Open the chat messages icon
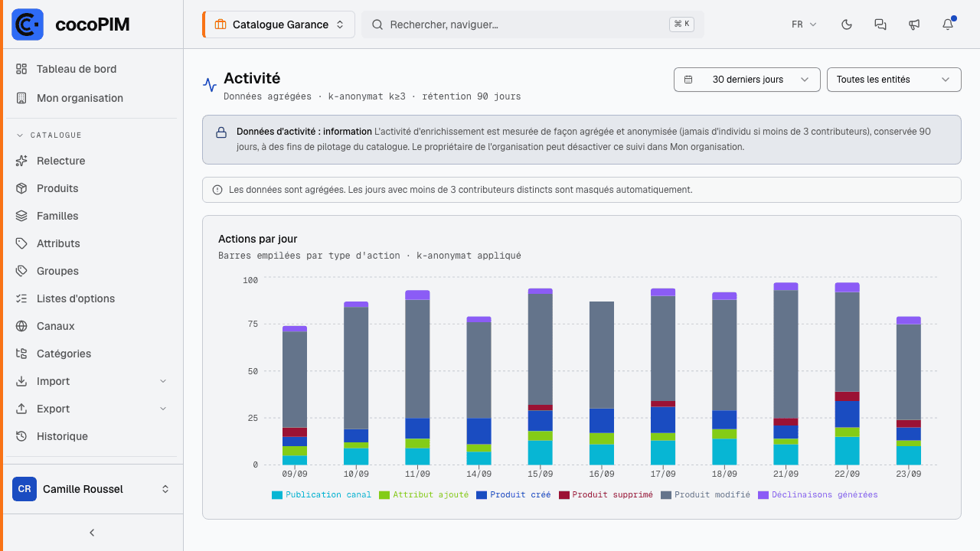The height and width of the screenshot is (551, 980). [x=880, y=24]
